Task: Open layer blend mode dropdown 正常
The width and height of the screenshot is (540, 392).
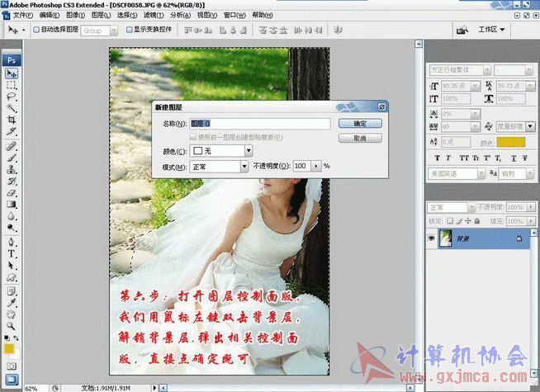Action: click(471, 207)
